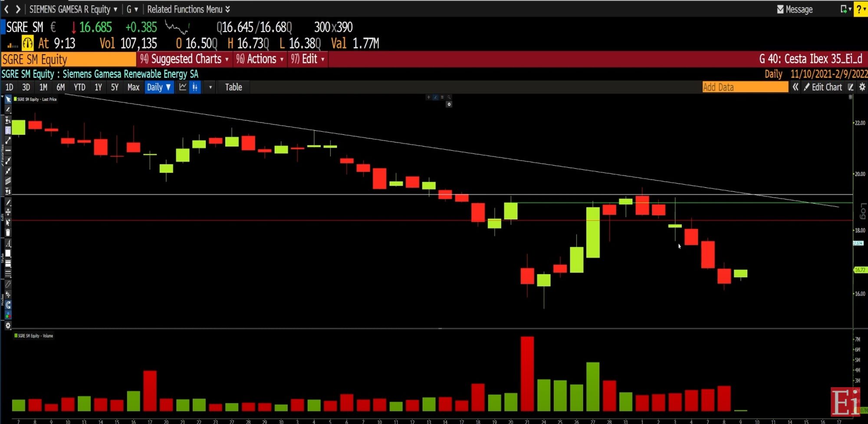This screenshot has height=424, width=868.
Task: Click the annotate checklist icon beside Edit Chart
Action: (851, 87)
